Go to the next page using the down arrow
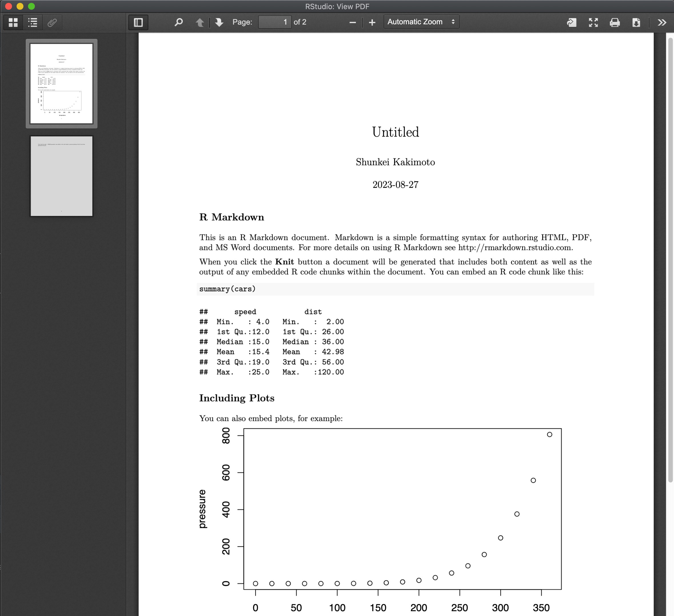 point(218,22)
